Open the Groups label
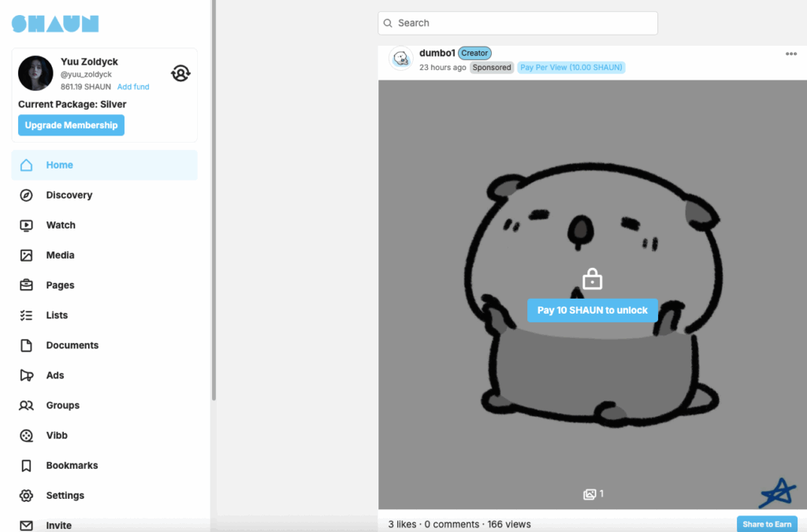The height and width of the screenshot is (532, 807). pos(63,405)
